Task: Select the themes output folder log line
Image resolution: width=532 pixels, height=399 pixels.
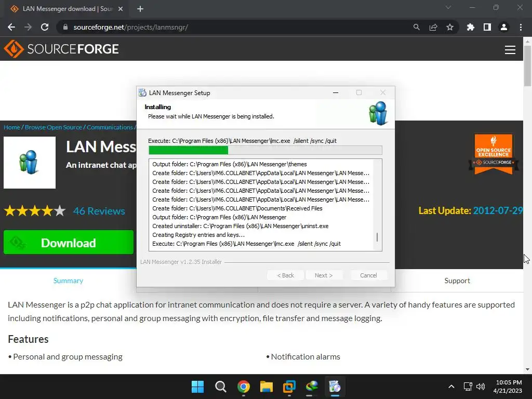Action: click(x=229, y=164)
